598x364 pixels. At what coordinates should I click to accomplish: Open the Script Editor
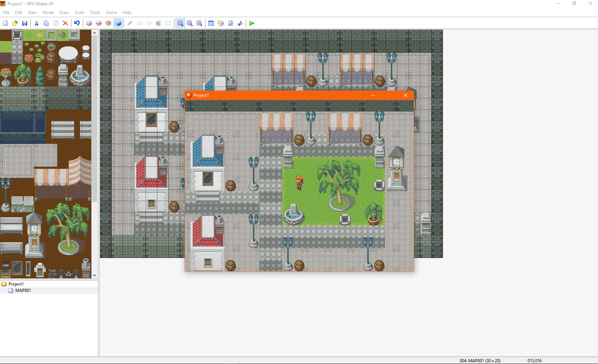(230, 23)
